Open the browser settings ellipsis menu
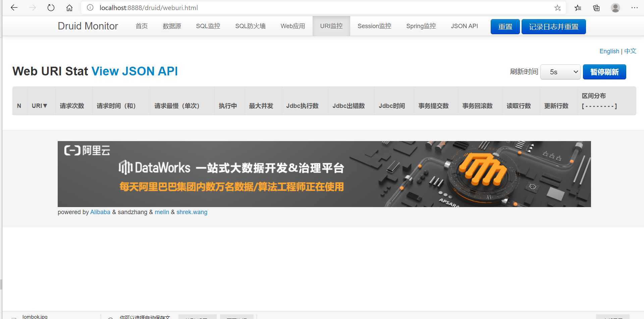 tap(634, 8)
